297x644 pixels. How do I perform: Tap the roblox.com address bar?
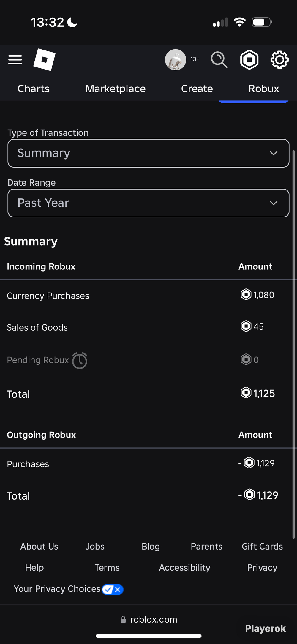coord(148,619)
